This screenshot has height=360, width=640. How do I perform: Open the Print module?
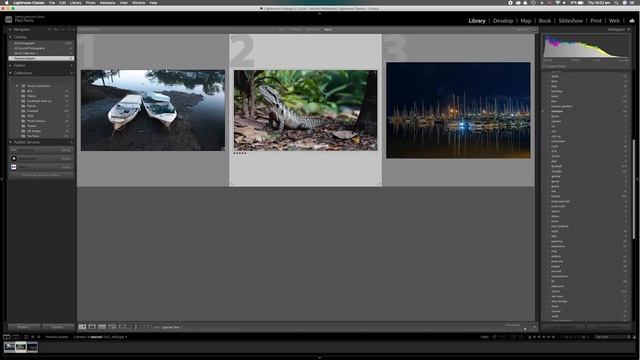coord(596,20)
